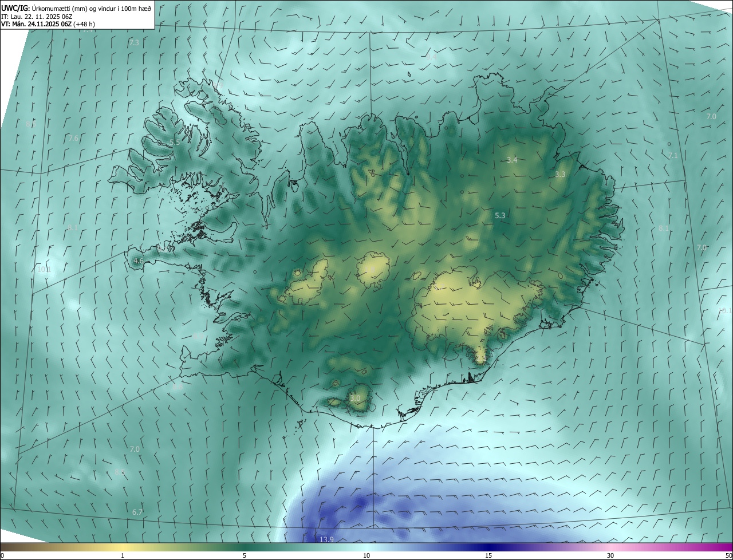Click the 3.4 value in northeast Iceland

[x=512, y=160]
